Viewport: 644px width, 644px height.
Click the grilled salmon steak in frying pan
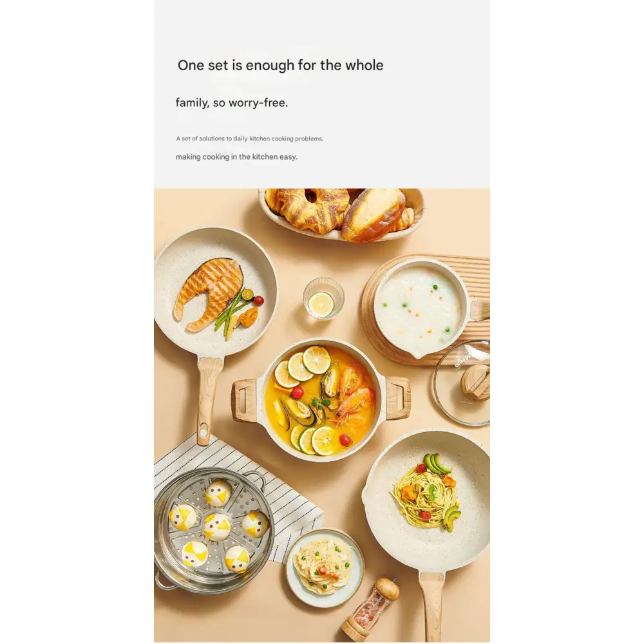pyautogui.click(x=208, y=294)
